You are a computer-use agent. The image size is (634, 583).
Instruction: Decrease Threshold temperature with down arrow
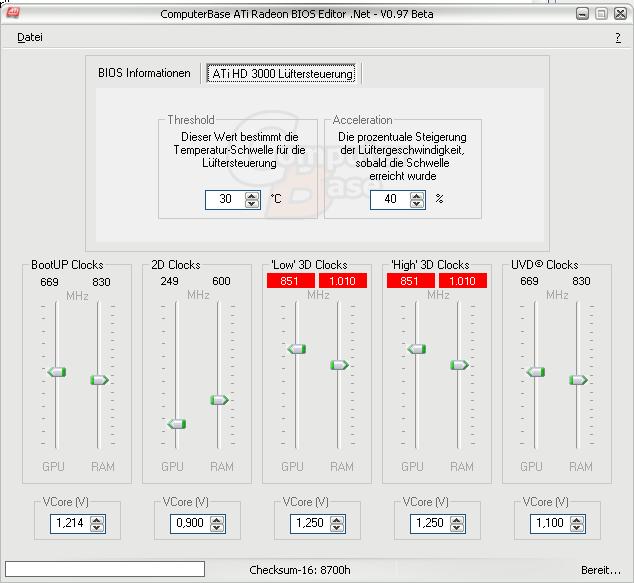(251, 204)
